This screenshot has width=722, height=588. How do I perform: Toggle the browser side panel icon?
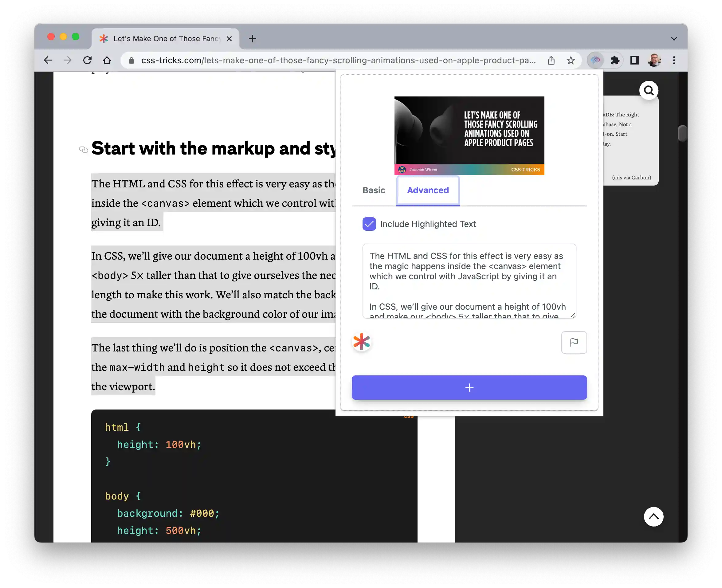634,60
